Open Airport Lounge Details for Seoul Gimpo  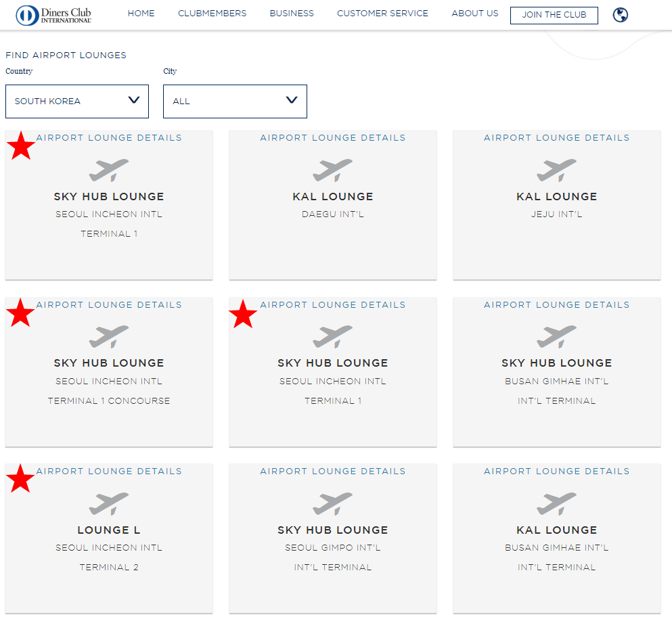point(333,471)
